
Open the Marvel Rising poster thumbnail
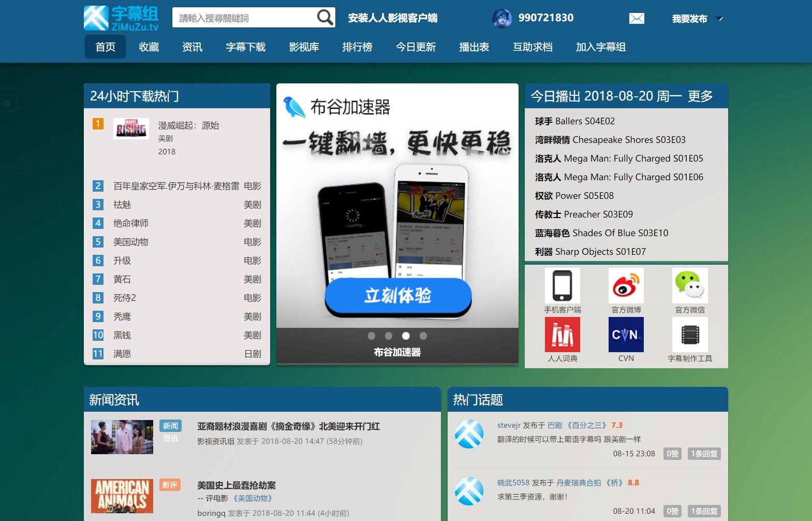[x=131, y=128]
